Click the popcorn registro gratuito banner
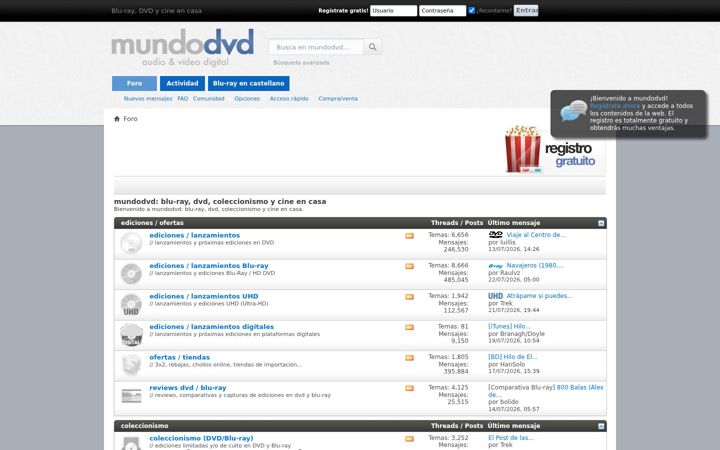Screen dimensions: 720x450 pos(554,150)
